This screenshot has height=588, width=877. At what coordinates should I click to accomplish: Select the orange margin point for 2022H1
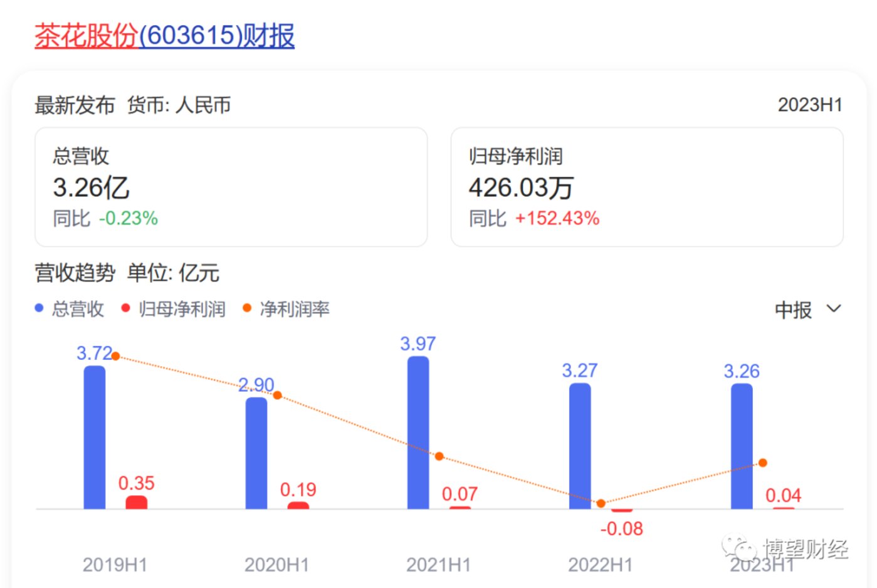(x=601, y=503)
